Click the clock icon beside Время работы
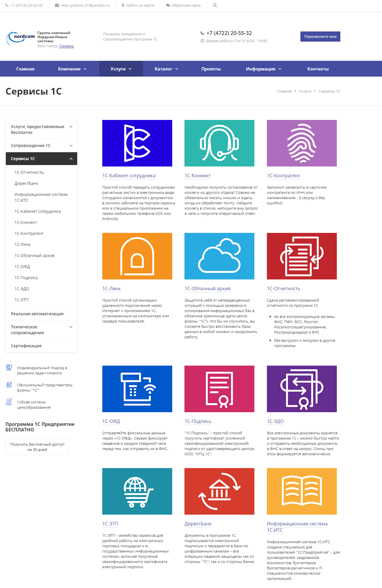This screenshot has height=588, width=382. [x=202, y=41]
